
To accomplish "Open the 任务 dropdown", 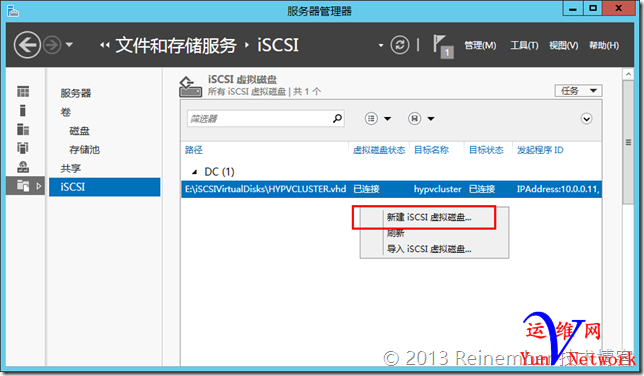I will [578, 91].
